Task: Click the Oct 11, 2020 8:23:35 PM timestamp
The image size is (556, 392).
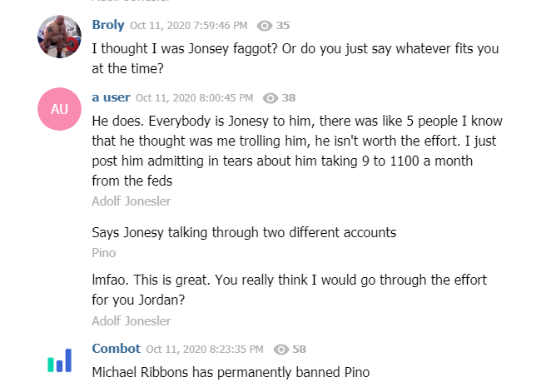Action: coord(205,349)
